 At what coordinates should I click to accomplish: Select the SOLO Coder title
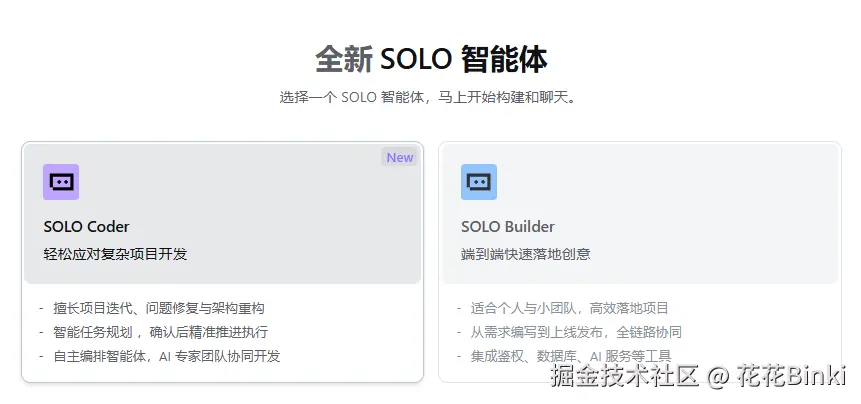click(87, 227)
